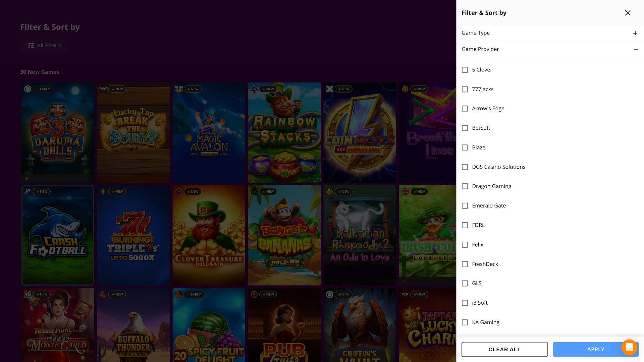The image size is (644, 362).
Task: Open the Rainbow Stacks game thumbnail
Action: coord(284,133)
